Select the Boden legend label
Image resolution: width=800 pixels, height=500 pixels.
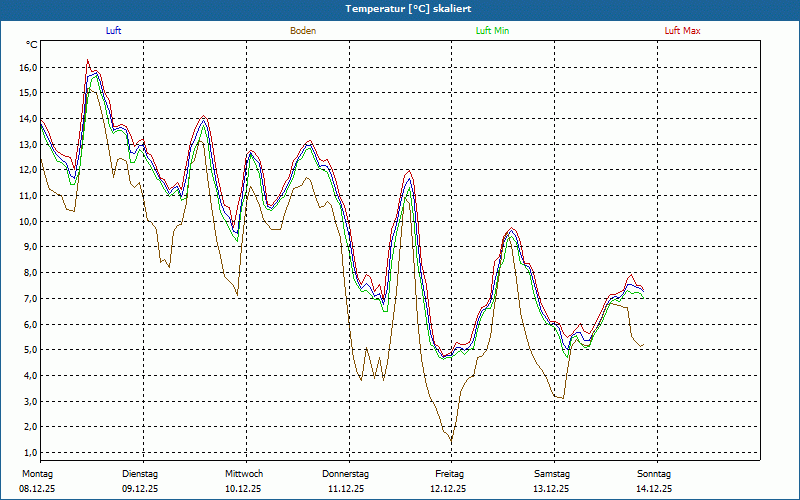tap(303, 31)
